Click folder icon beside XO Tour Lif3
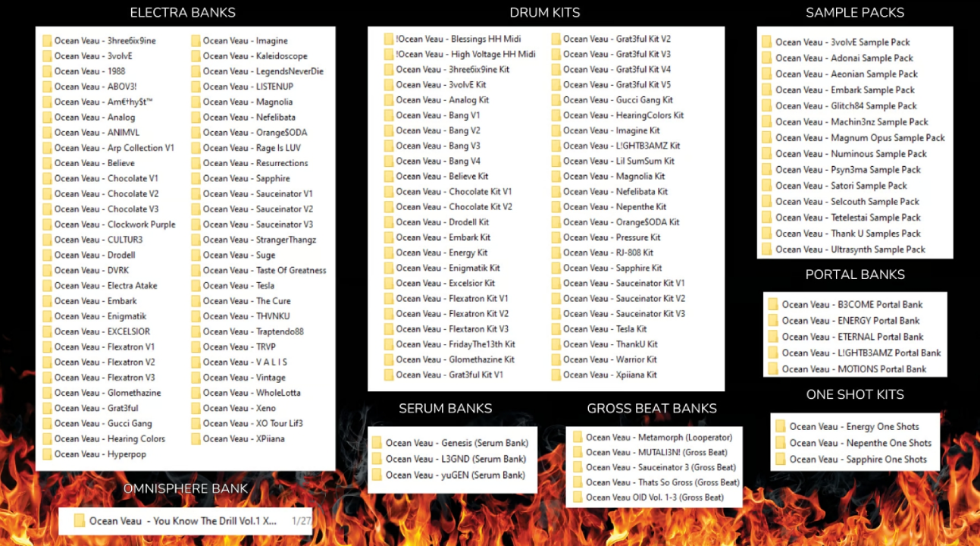 [196, 423]
